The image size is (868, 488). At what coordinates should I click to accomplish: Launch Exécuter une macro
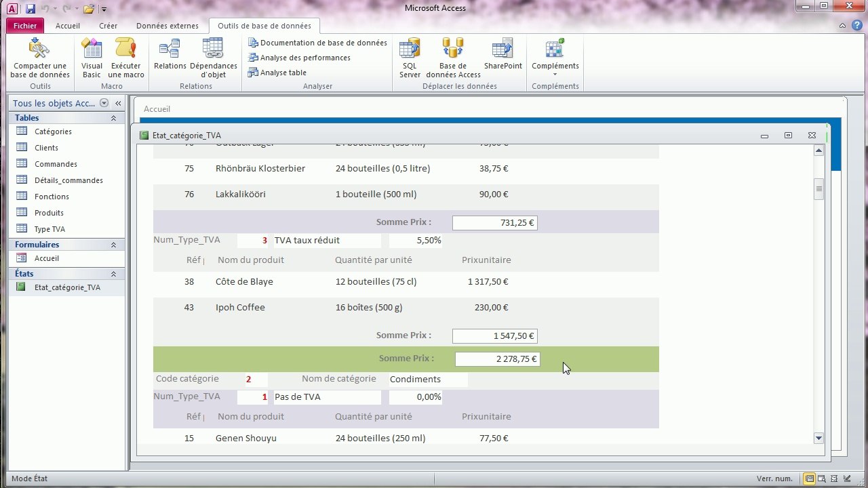[126, 58]
